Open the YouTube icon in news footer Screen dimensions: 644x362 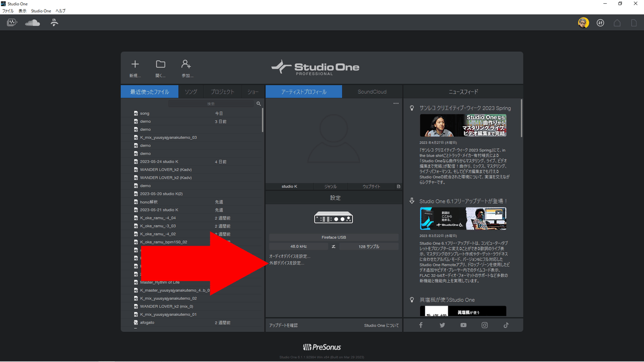tap(463, 325)
